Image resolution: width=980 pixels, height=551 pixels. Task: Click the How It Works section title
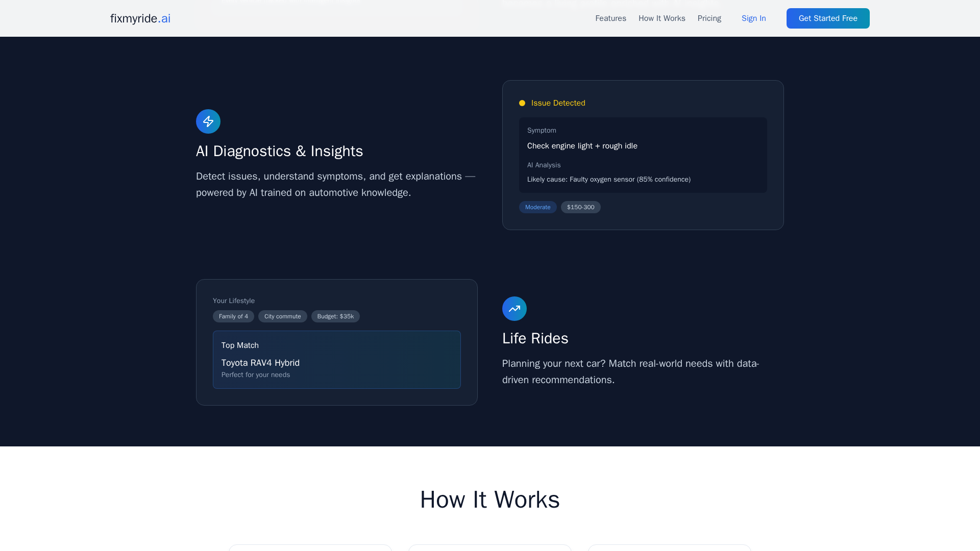(489, 499)
